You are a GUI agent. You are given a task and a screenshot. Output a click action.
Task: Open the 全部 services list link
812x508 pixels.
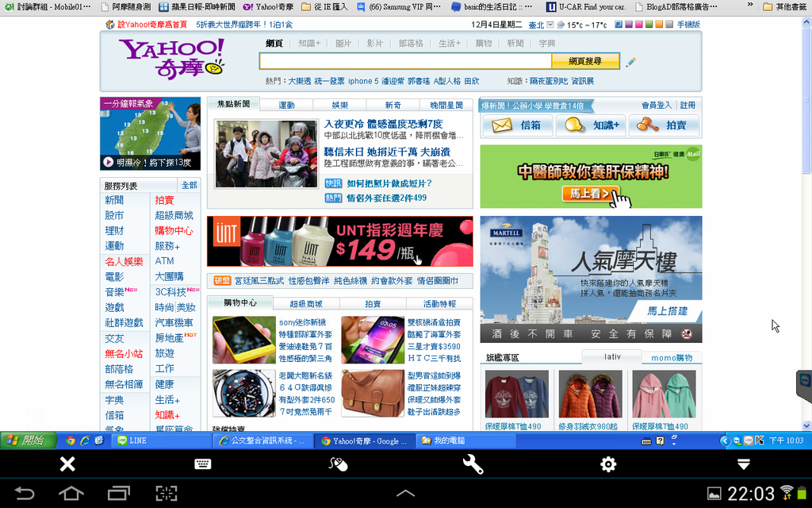[x=189, y=185]
